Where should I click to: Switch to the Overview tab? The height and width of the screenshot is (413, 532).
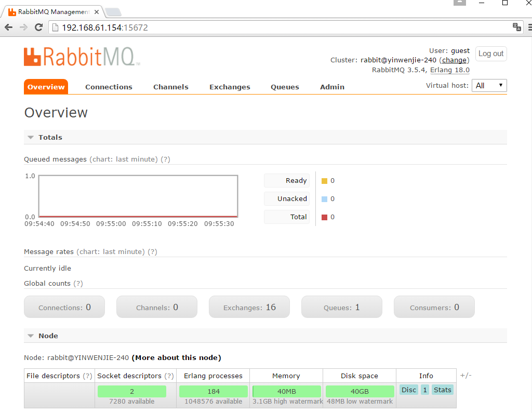click(x=46, y=87)
